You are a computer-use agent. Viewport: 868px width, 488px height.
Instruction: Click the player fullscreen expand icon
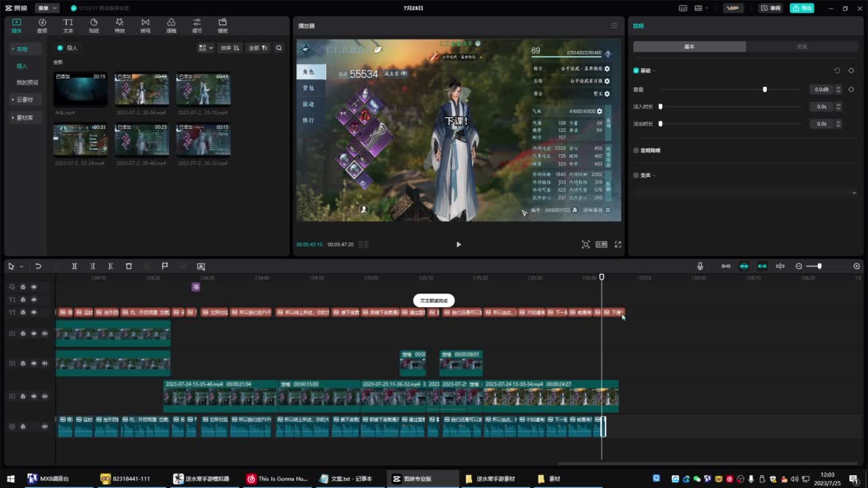618,245
